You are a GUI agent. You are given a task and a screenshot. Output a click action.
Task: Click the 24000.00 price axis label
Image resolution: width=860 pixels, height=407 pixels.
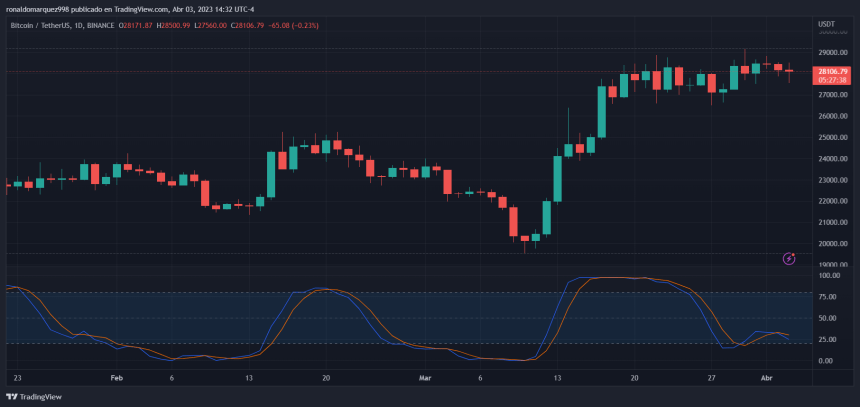click(832, 159)
